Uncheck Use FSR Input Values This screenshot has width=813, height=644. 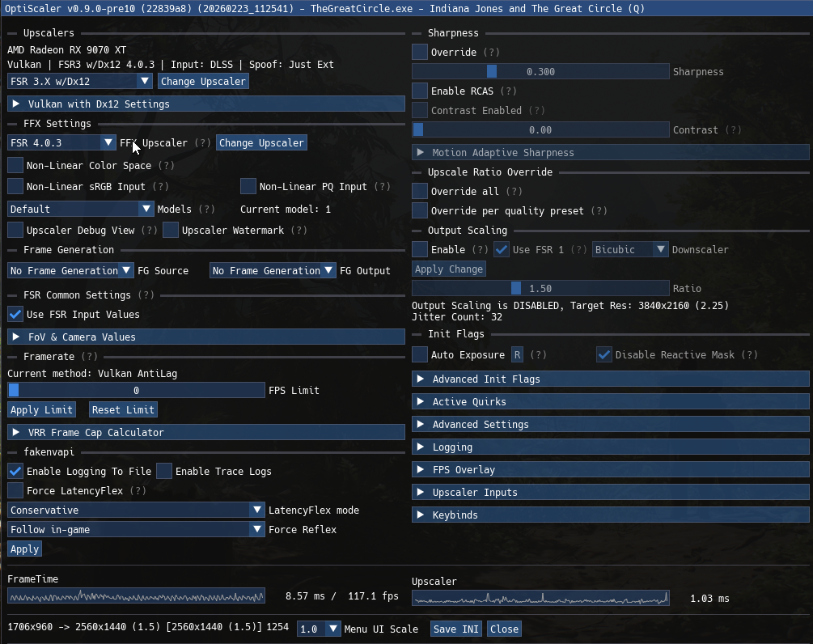[15, 314]
